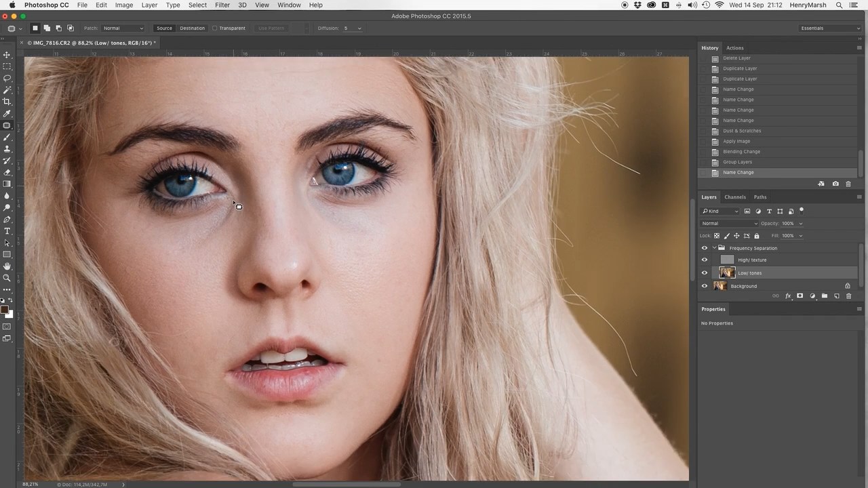Select the Horizontal Type tool
The height and width of the screenshot is (488, 868).
click(x=7, y=231)
